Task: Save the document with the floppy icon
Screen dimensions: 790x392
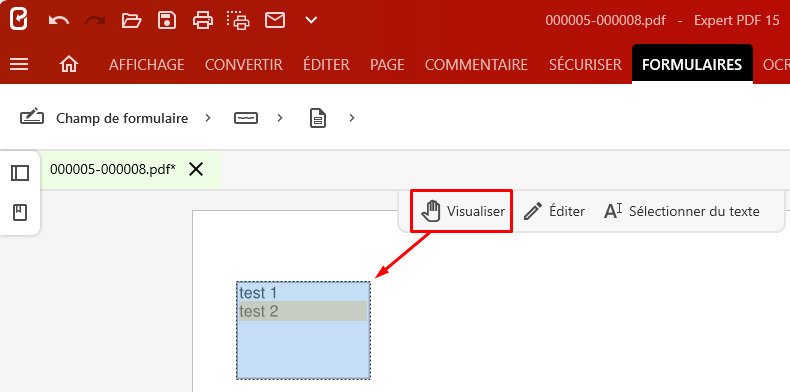Action: pyautogui.click(x=167, y=21)
